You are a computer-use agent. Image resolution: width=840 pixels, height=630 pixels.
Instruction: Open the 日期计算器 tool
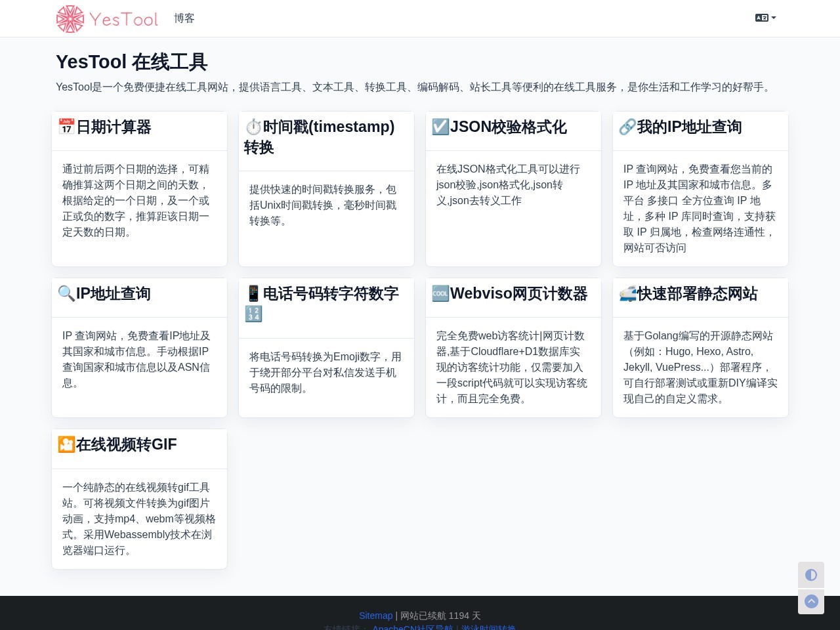point(114,127)
